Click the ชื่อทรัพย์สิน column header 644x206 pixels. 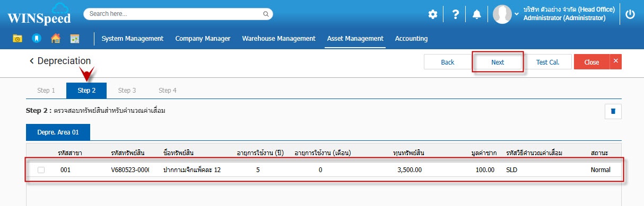pyautogui.click(x=179, y=153)
